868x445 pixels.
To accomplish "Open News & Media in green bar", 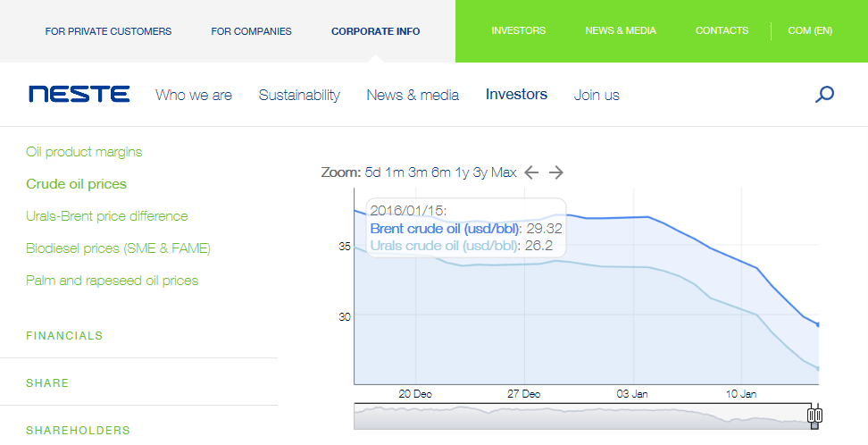I will click(621, 31).
